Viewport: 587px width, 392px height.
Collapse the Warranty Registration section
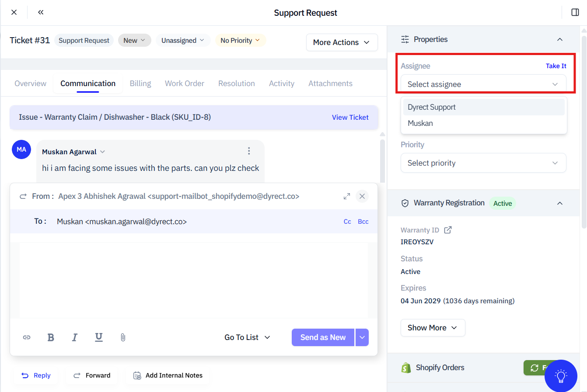(560, 203)
